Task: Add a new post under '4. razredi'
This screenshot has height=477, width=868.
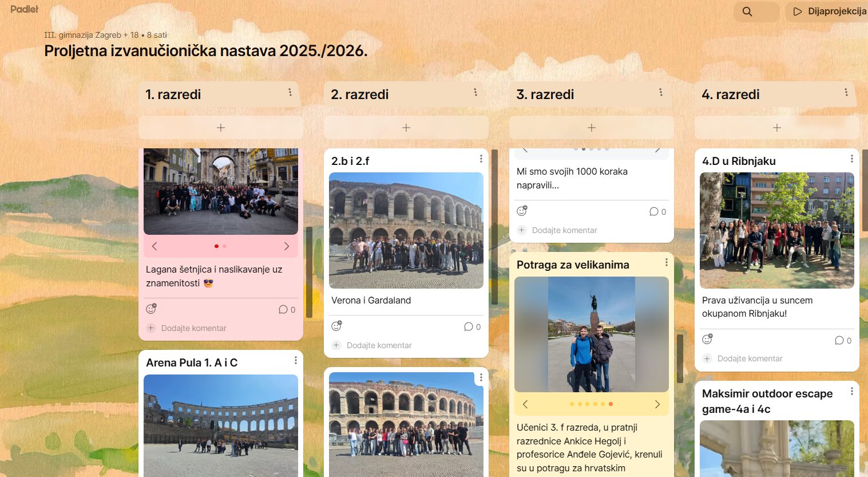Action: (x=776, y=127)
